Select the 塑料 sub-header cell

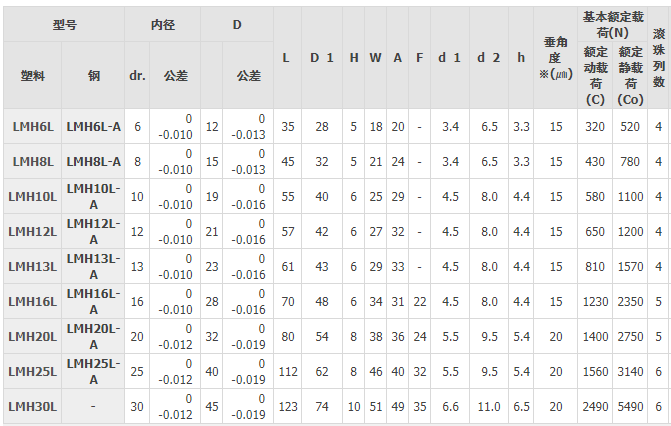coord(32,75)
